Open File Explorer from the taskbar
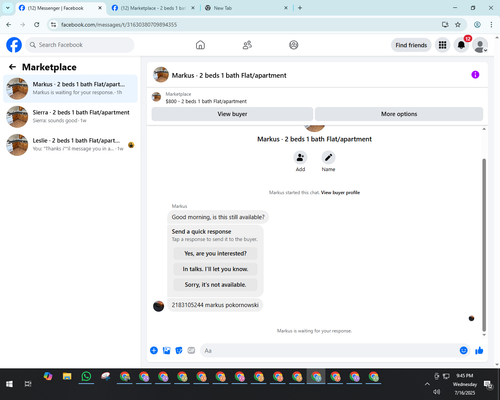500x400 pixels. (x=67, y=377)
